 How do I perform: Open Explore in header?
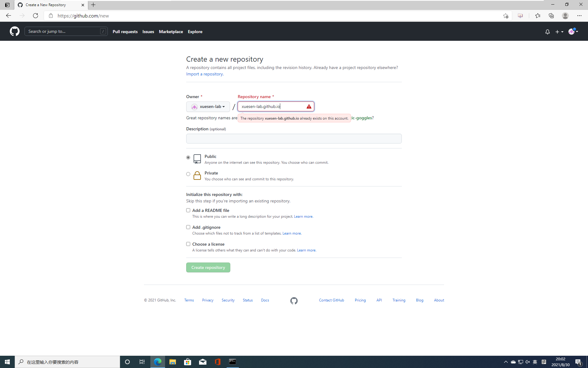tap(195, 32)
